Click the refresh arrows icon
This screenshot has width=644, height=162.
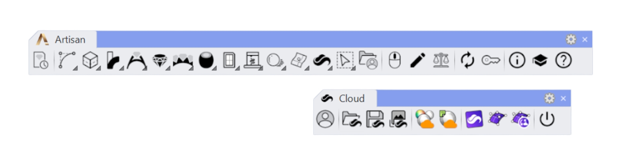coord(467,60)
